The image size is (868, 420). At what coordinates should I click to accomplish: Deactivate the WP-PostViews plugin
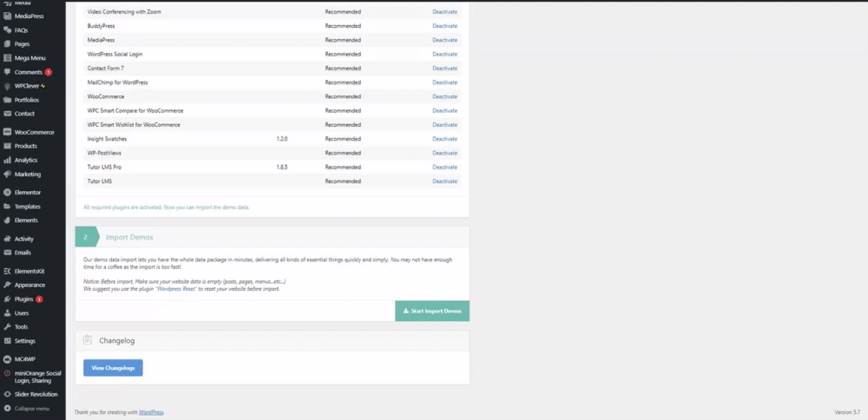tap(445, 153)
